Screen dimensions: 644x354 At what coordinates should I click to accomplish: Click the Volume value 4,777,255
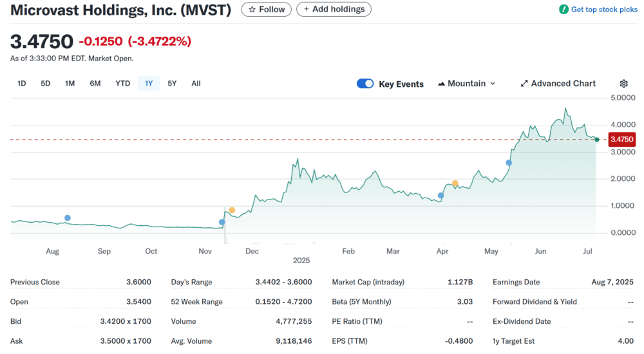click(294, 322)
